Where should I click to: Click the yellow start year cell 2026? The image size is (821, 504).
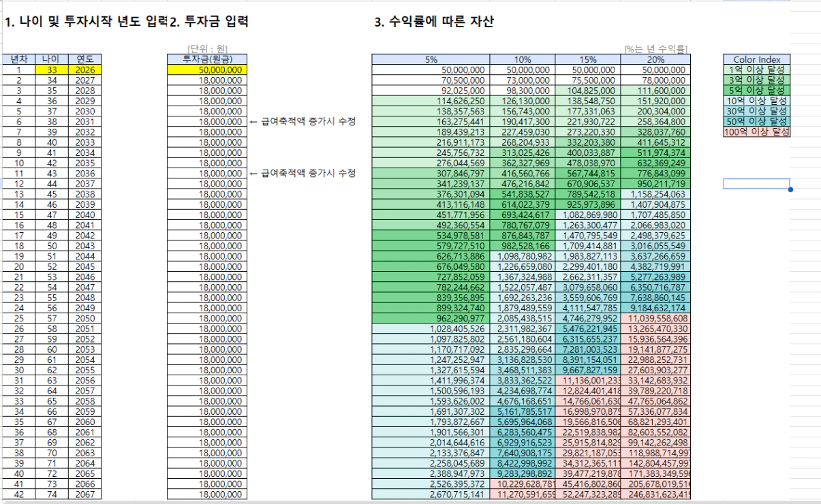84,69
